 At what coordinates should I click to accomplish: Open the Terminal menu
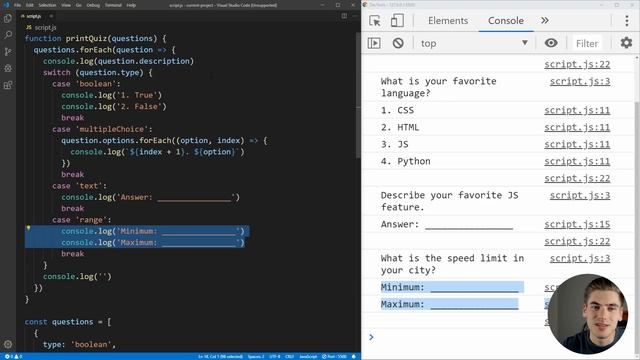click(113, 5)
